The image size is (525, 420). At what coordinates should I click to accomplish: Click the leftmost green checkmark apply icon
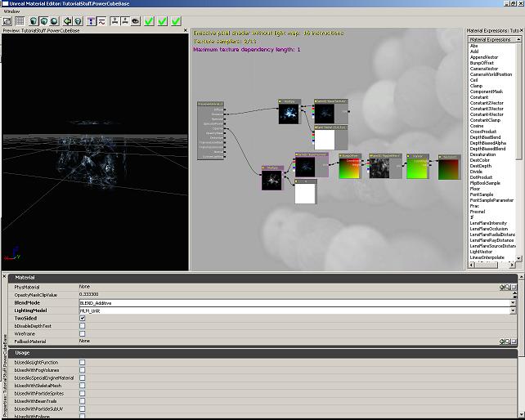tap(149, 21)
